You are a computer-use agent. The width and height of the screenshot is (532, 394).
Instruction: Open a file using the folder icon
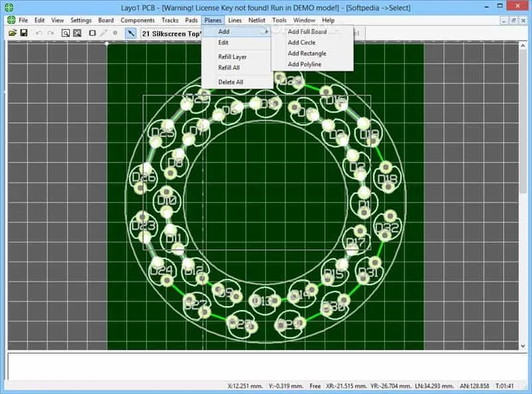click(12, 33)
